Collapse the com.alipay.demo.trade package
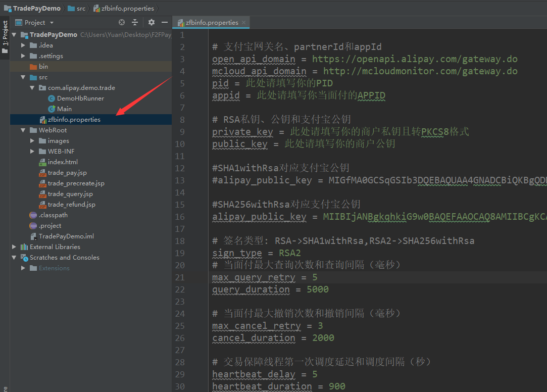 click(32, 87)
